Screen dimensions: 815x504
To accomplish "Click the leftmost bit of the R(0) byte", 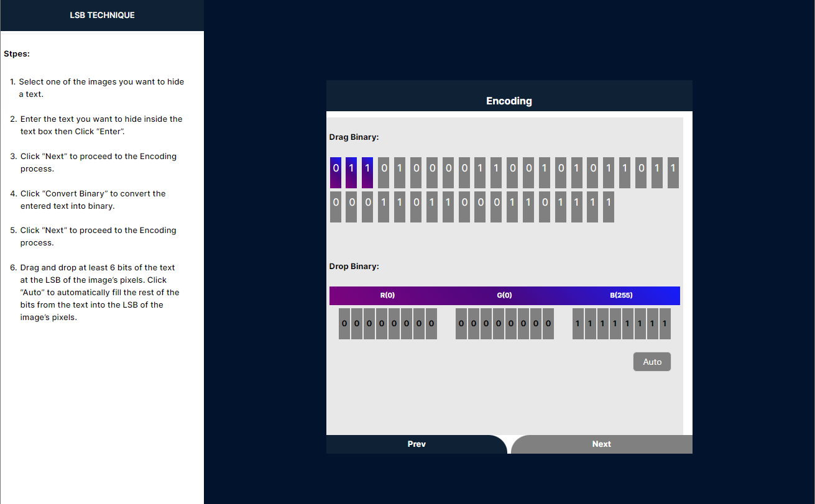I will [344, 324].
